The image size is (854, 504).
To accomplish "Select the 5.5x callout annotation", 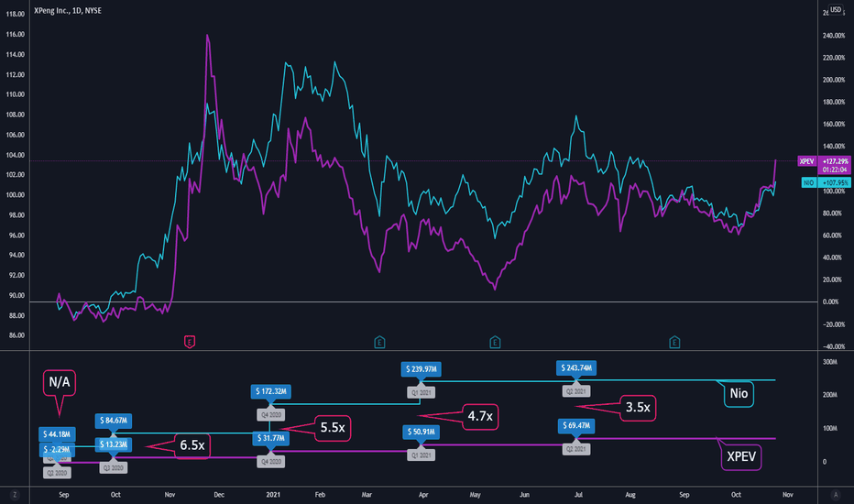I will tap(333, 428).
